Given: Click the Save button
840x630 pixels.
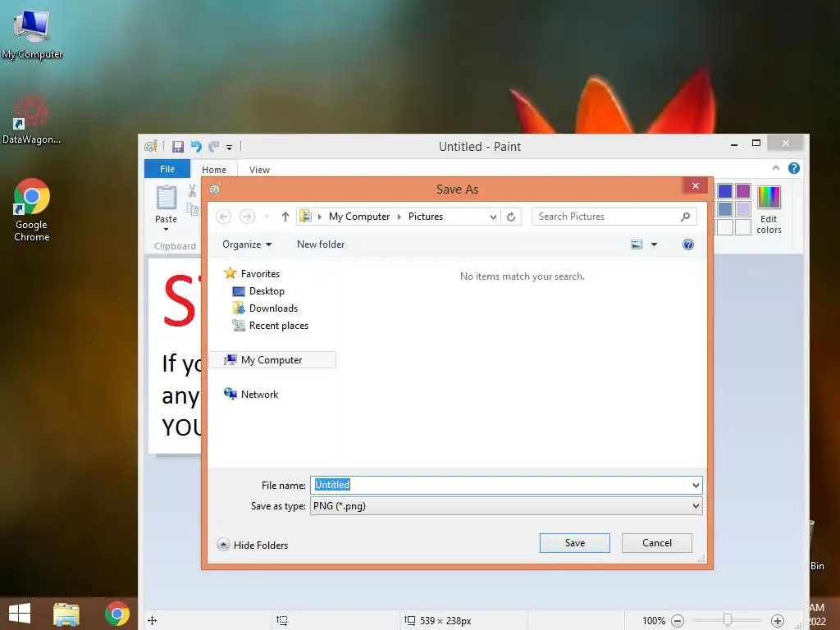Looking at the screenshot, I should click(575, 543).
